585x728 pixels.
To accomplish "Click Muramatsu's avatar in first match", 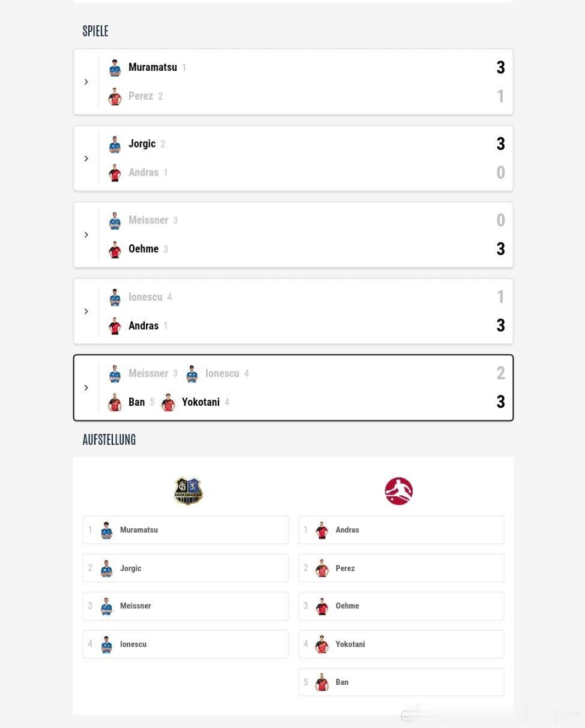I will [115, 68].
